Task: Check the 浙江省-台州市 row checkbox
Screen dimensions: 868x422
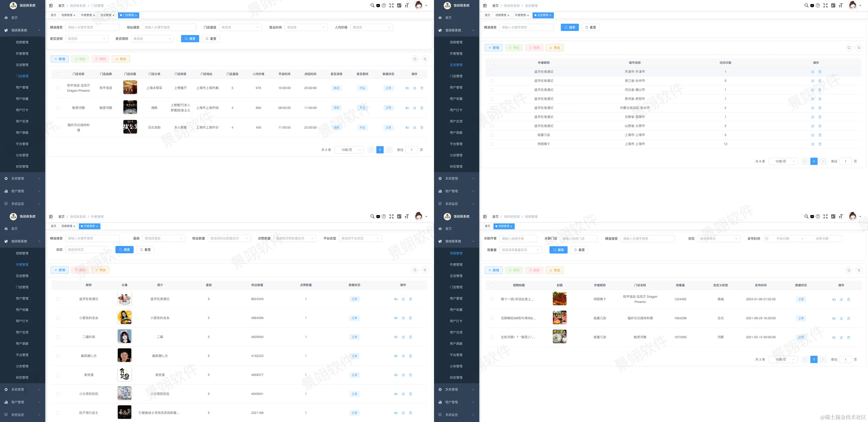Action: pyautogui.click(x=492, y=81)
